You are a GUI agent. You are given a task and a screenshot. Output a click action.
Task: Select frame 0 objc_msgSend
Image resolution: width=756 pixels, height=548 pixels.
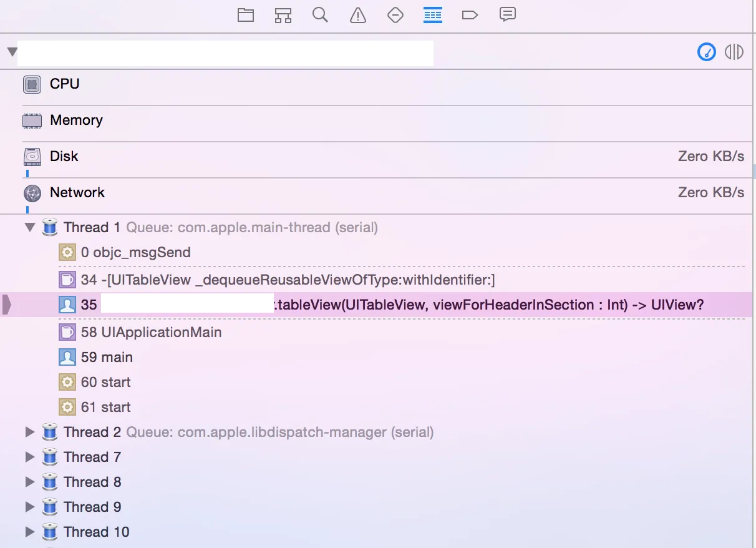[x=376, y=253]
